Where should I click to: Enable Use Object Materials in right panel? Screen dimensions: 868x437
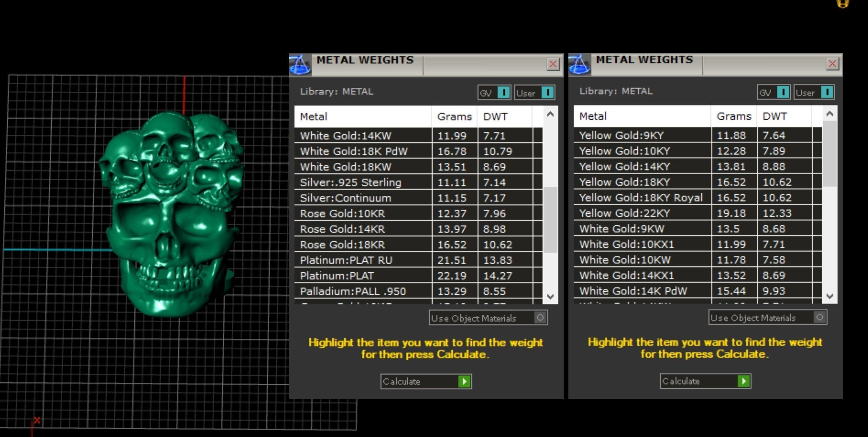(x=820, y=317)
